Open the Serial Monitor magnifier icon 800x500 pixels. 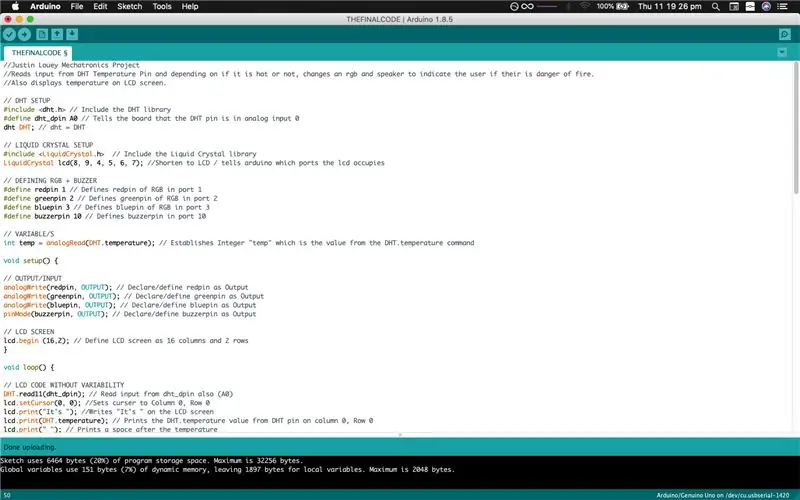pos(785,34)
